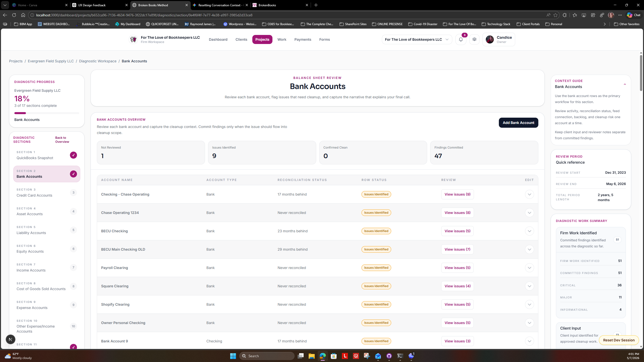Collapse the Context Guide panel
The height and width of the screenshot is (362, 644).
(625, 84)
